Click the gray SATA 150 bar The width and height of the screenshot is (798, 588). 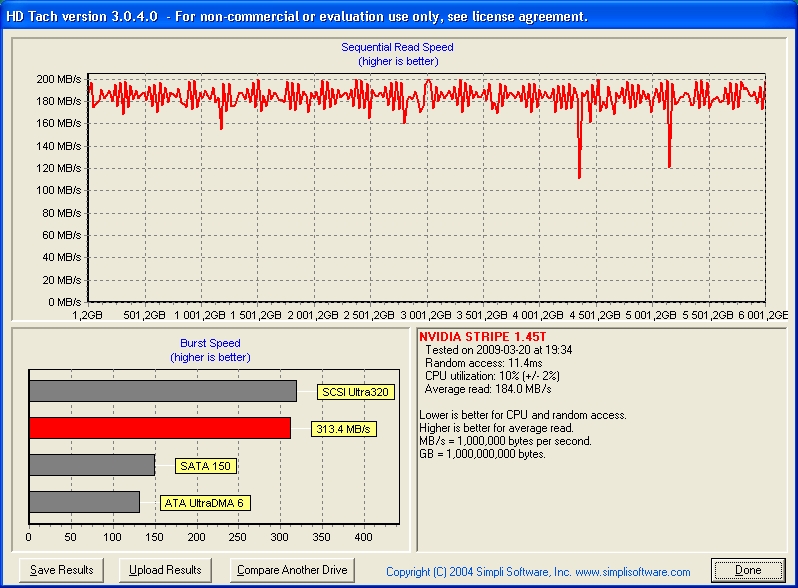pyautogui.click(x=92, y=465)
